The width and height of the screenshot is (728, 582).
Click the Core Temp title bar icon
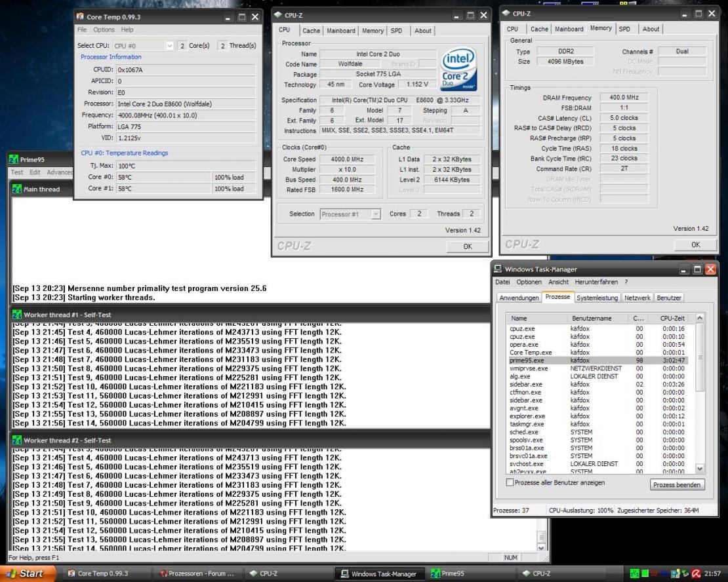80,16
